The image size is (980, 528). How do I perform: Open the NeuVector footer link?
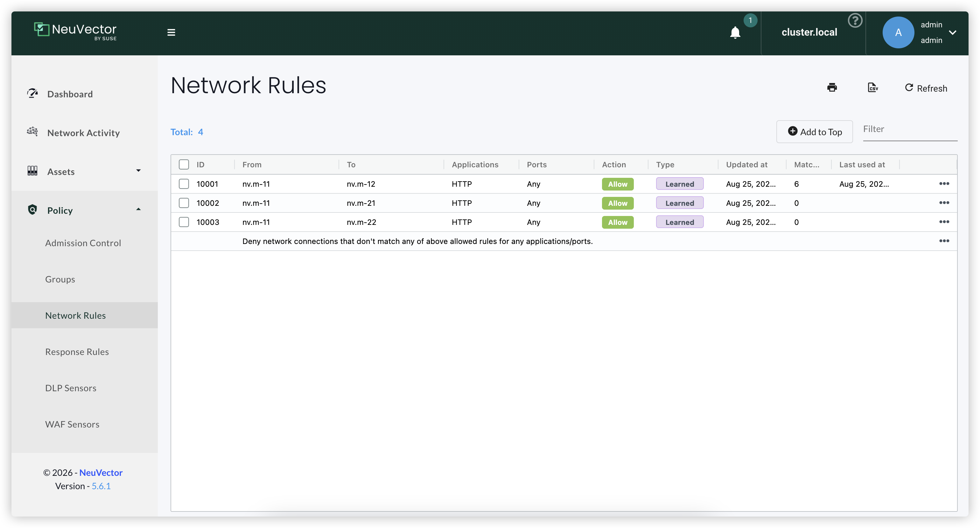(x=101, y=472)
